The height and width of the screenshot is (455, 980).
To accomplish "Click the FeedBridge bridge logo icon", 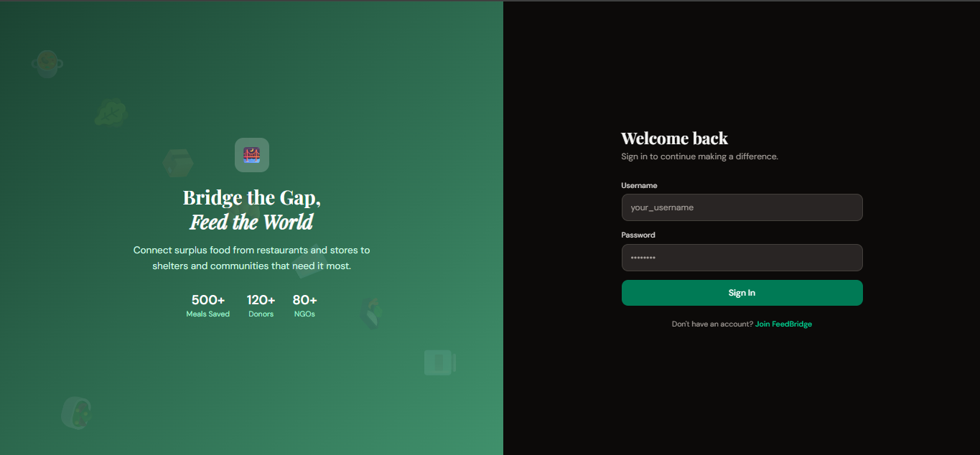I will tap(252, 155).
